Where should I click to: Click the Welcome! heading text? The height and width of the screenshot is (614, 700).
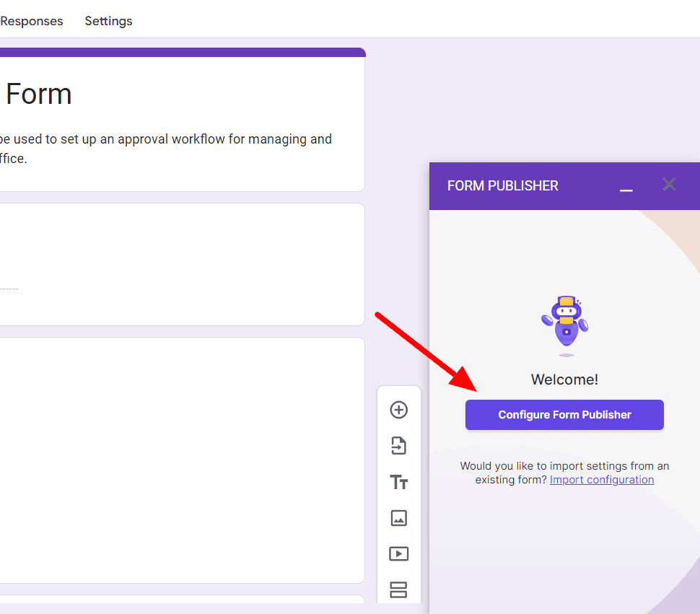(x=564, y=380)
